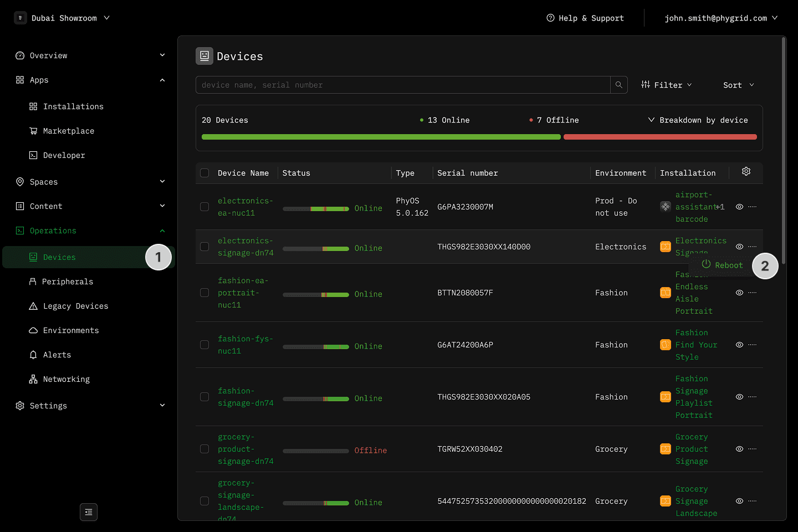Click the search magnifier icon

tap(618, 85)
